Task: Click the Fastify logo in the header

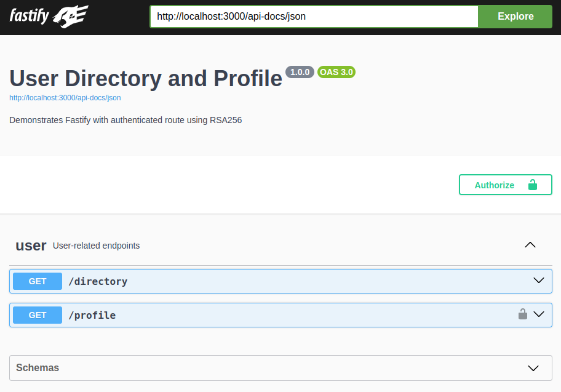Action: coord(28,17)
